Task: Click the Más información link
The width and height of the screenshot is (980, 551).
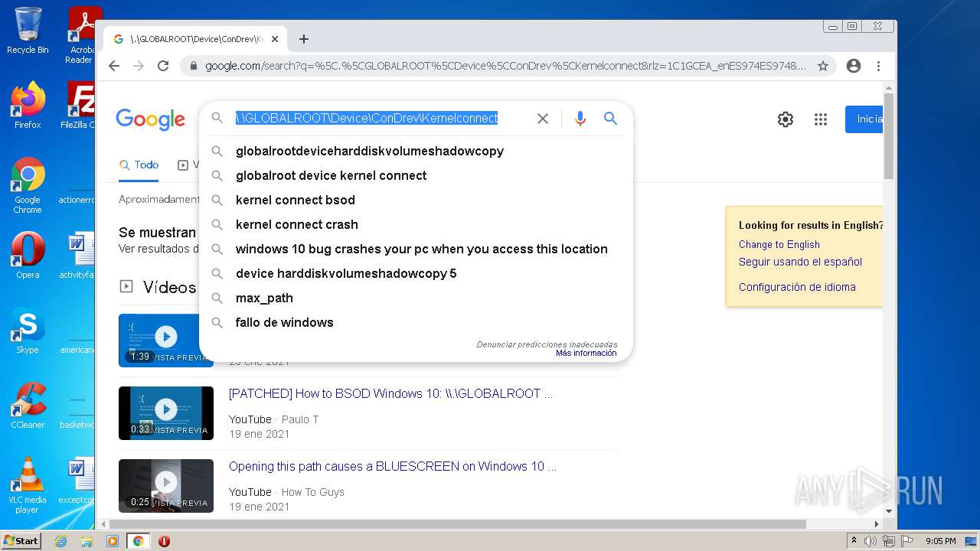Action: pyautogui.click(x=586, y=354)
